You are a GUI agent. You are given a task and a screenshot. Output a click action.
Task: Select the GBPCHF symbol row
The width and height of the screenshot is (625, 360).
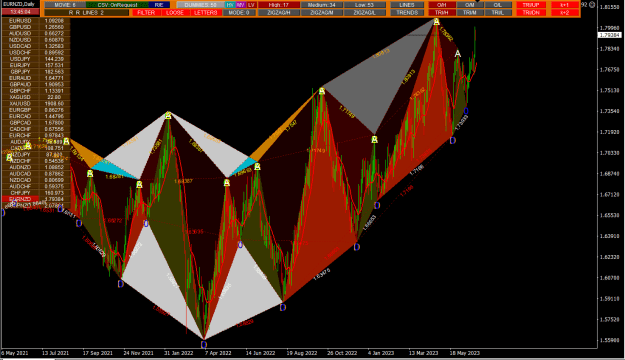point(36,91)
